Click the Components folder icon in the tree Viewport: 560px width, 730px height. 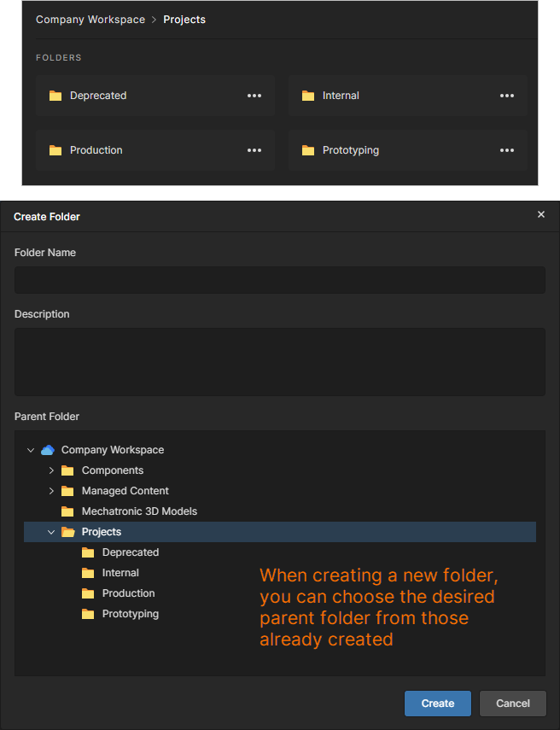tap(67, 470)
